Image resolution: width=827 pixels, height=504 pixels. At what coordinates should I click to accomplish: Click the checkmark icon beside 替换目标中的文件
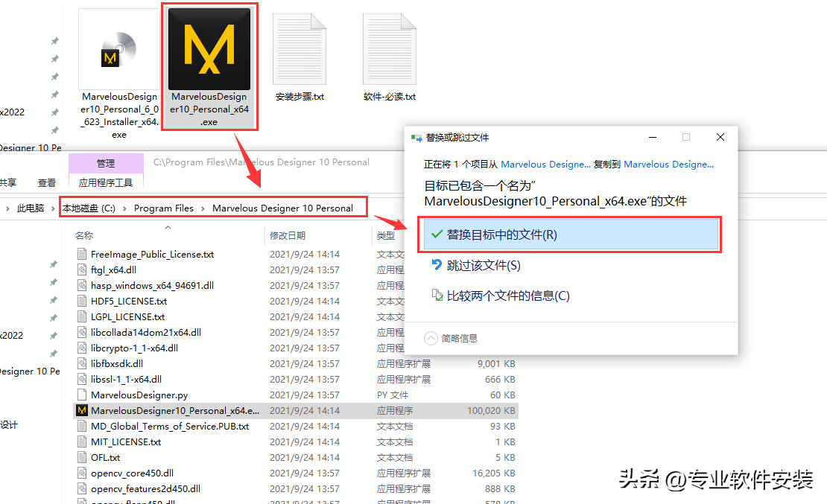pyautogui.click(x=437, y=234)
